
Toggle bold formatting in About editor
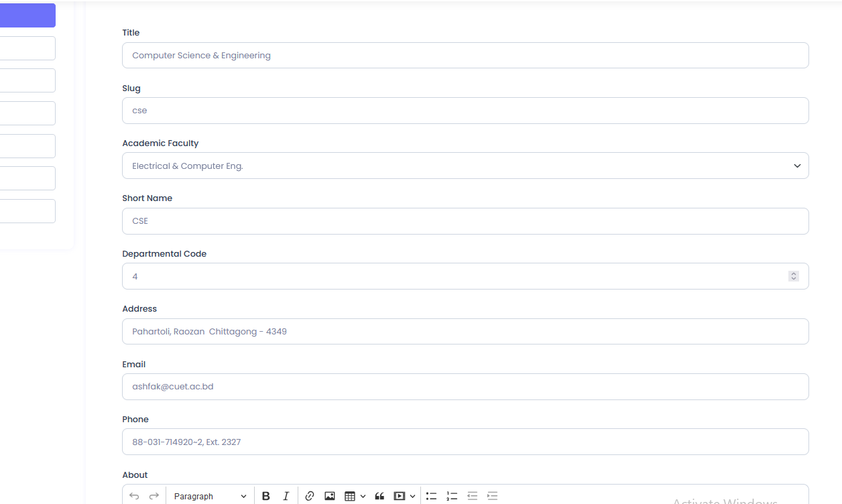(266, 496)
